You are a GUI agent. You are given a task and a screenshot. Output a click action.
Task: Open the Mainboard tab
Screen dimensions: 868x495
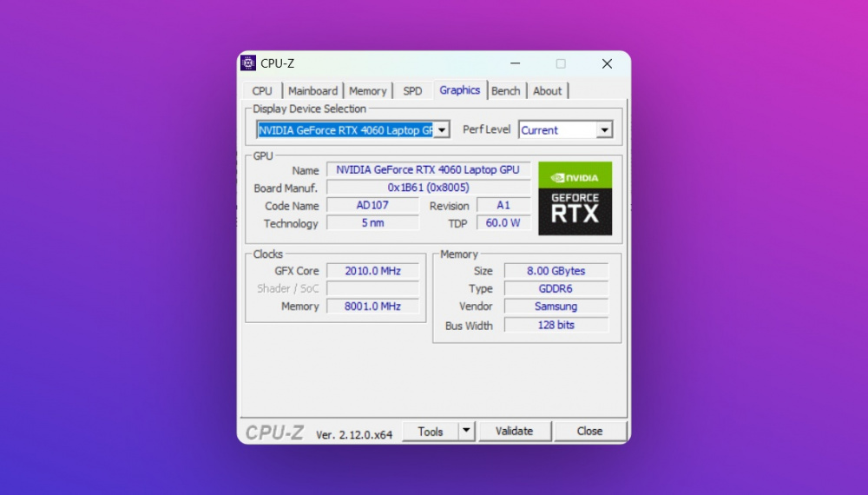coord(312,91)
